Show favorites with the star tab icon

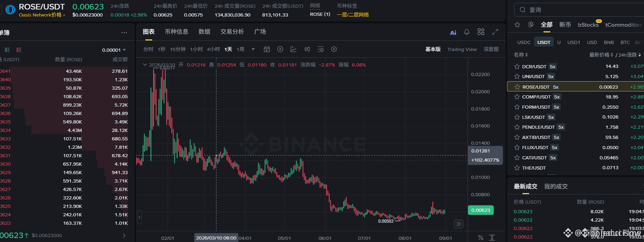coord(518,25)
